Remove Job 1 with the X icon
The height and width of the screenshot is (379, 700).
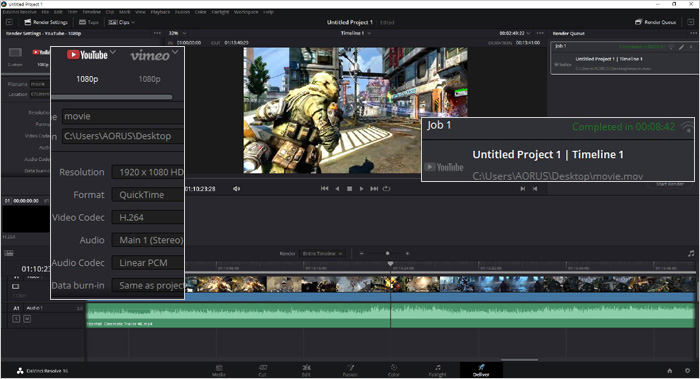(692, 47)
